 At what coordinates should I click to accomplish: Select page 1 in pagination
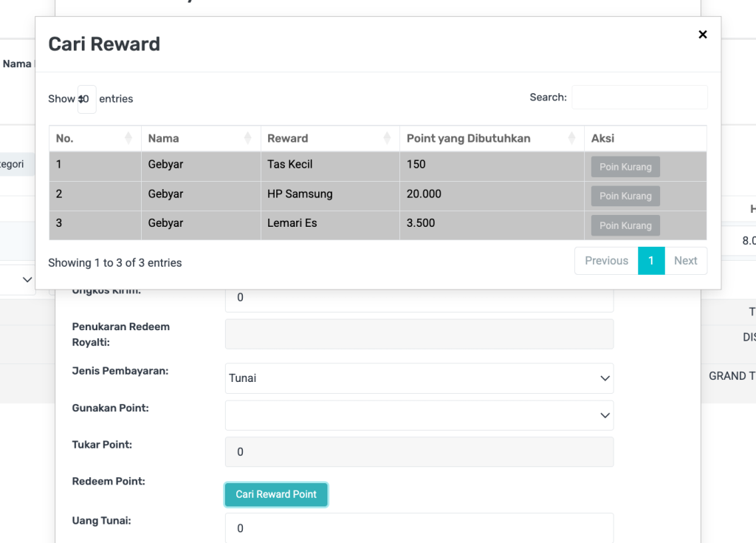tap(651, 261)
